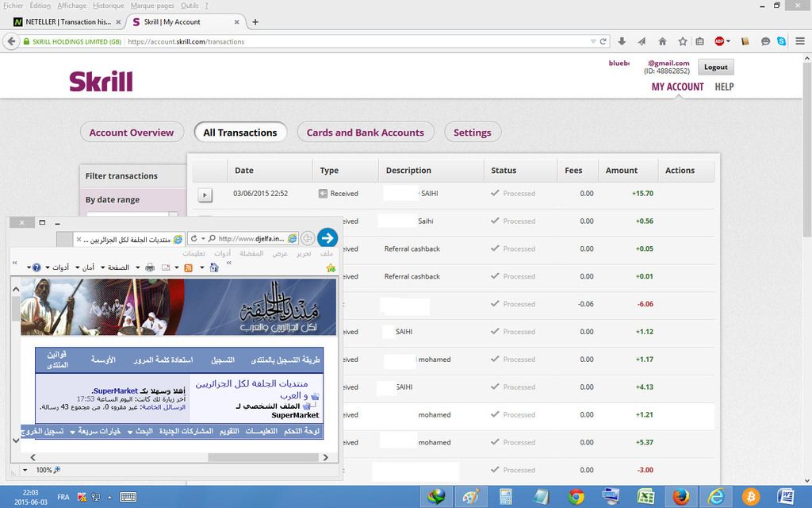Click تسجيل الخروج in the forum navbar
The image size is (812, 508).
click(43, 431)
